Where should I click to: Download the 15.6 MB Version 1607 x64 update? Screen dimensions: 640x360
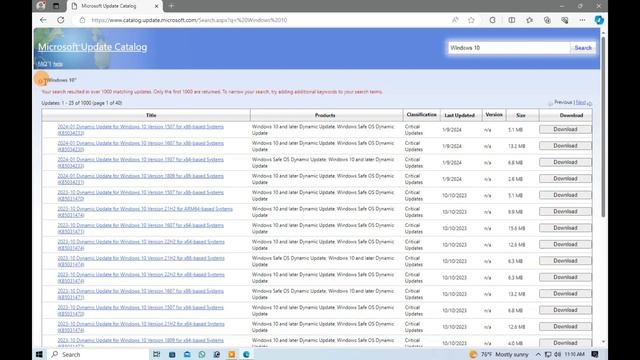565,228
